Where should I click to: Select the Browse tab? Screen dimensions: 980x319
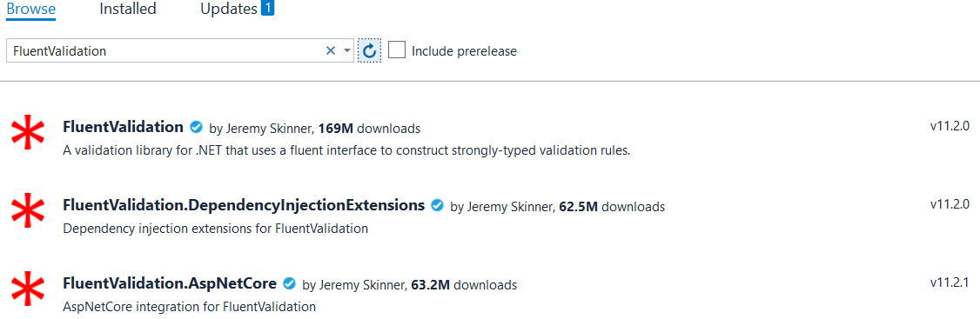(x=31, y=9)
